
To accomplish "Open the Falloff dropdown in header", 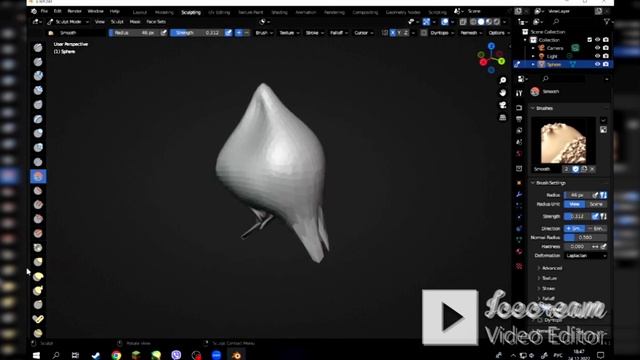I will click(x=339, y=33).
